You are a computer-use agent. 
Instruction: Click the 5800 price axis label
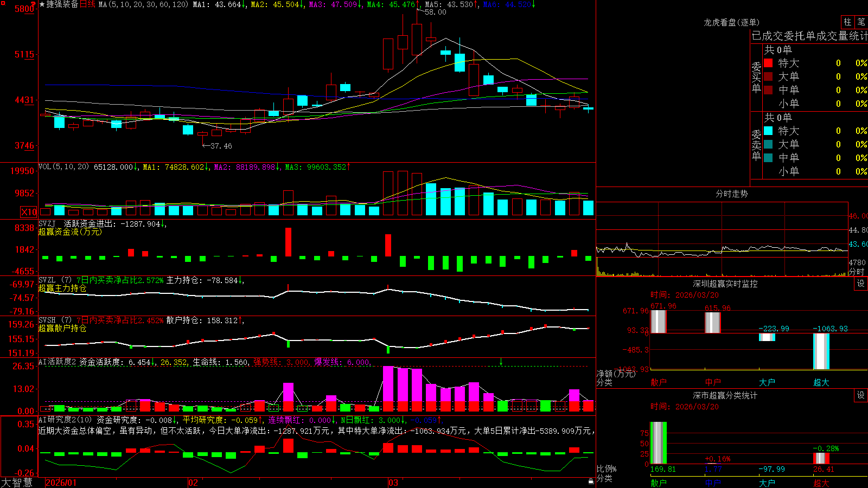point(24,9)
